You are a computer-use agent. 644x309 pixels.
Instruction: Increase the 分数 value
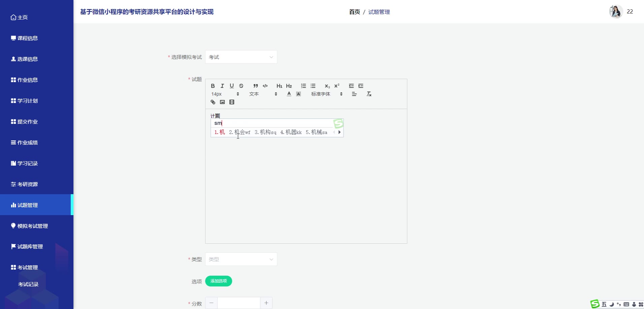pos(266,303)
